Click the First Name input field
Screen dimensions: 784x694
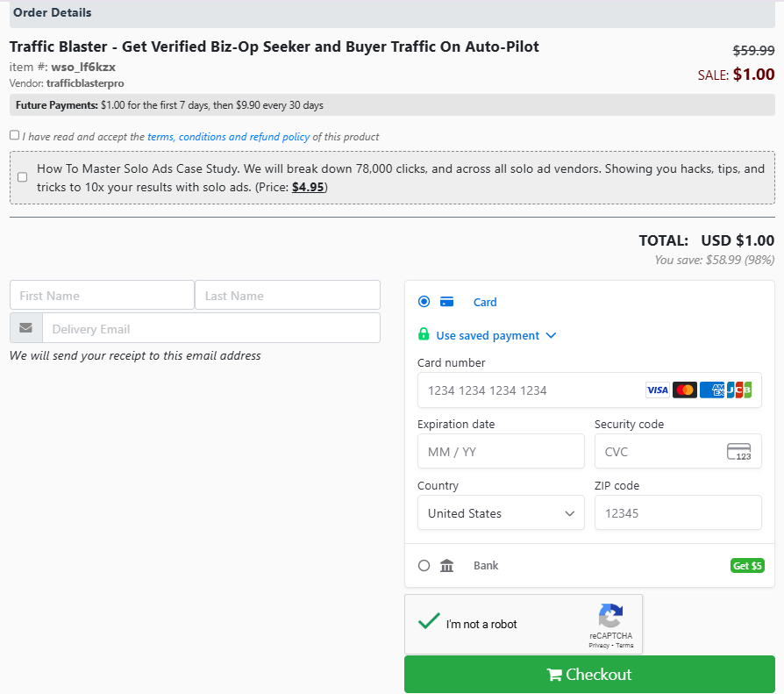[102, 296]
